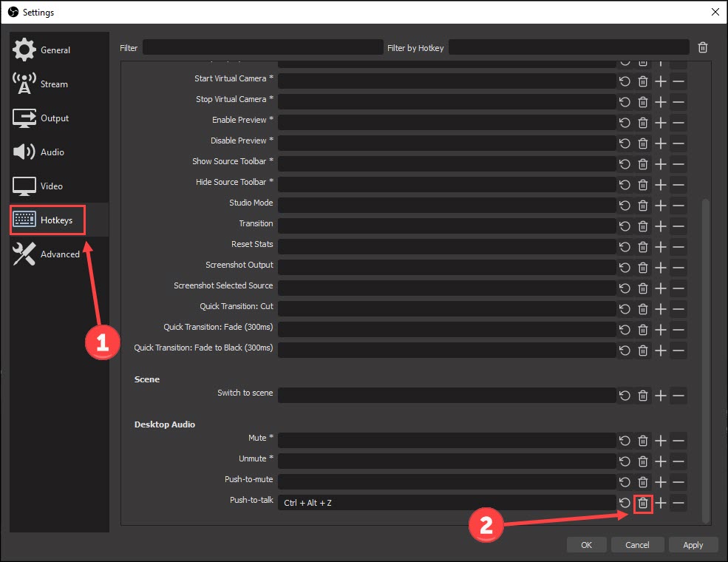Click trash icon beside Filter by Hotkey
This screenshot has width=728, height=562.
(x=703, y=47)
